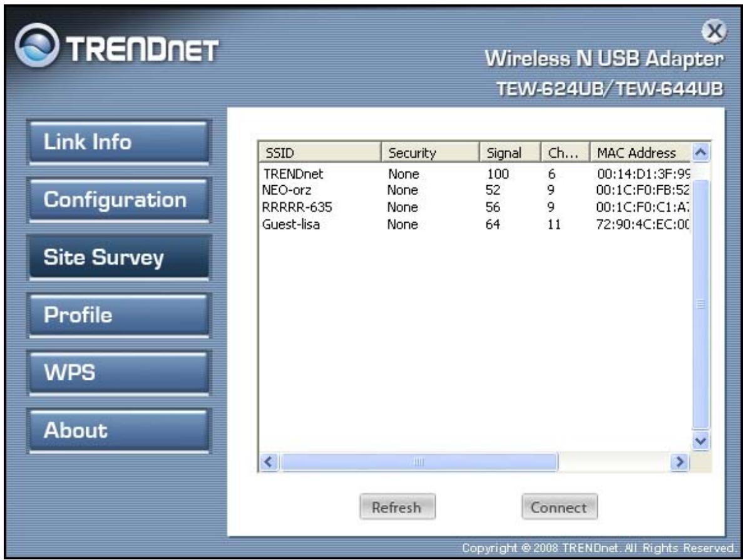Click the Security value None for NEO-orz
The width and height of the screenshot is (743, 560).
(x=402, y=190)
